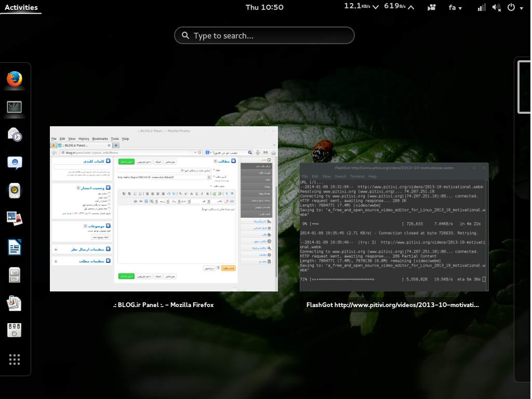This screenshot has width=532, height=399.
Task: Focus the Type to search field
Action: tap(264, 36)
